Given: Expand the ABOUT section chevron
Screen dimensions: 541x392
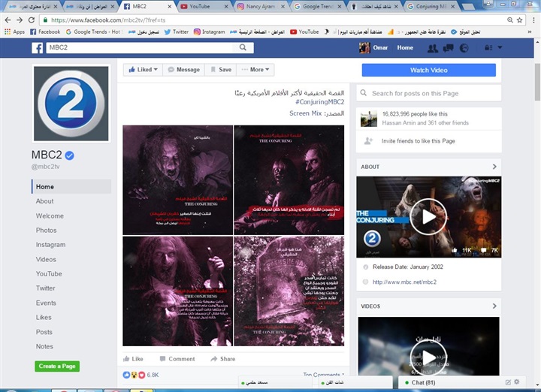Looking at the screenshot, I should 494,167.
